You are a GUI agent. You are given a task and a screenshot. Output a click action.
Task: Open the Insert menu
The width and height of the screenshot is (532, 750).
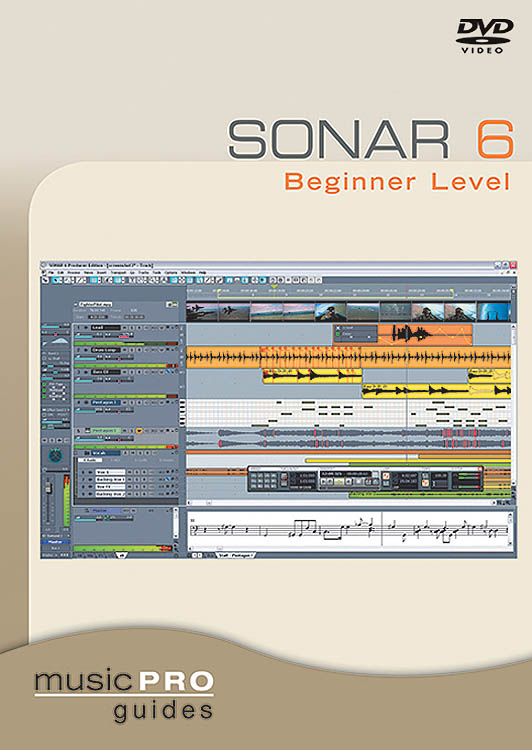(101, 273)
